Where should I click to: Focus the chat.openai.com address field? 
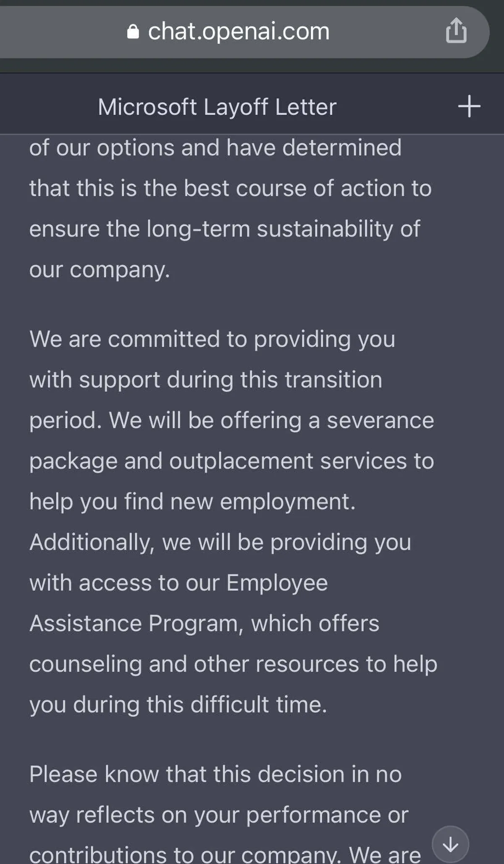click(238, 32)
